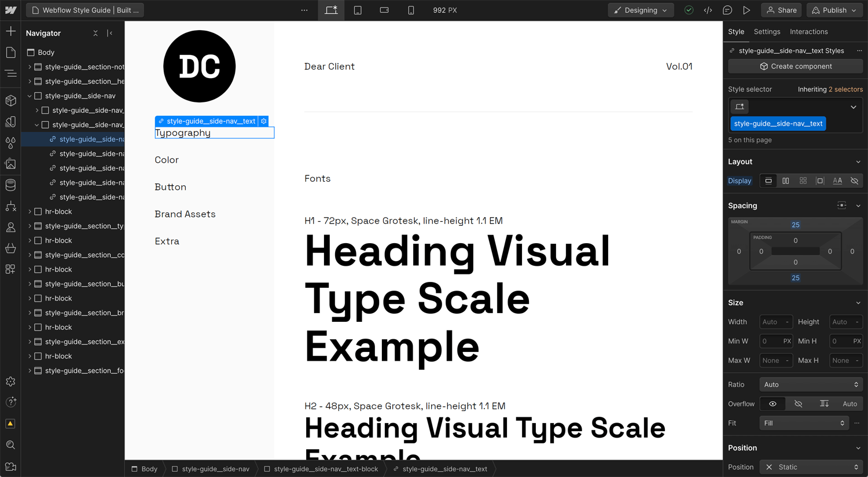Set overflow to Hidden
Screen dimensions: 868x477
[799, 403]
